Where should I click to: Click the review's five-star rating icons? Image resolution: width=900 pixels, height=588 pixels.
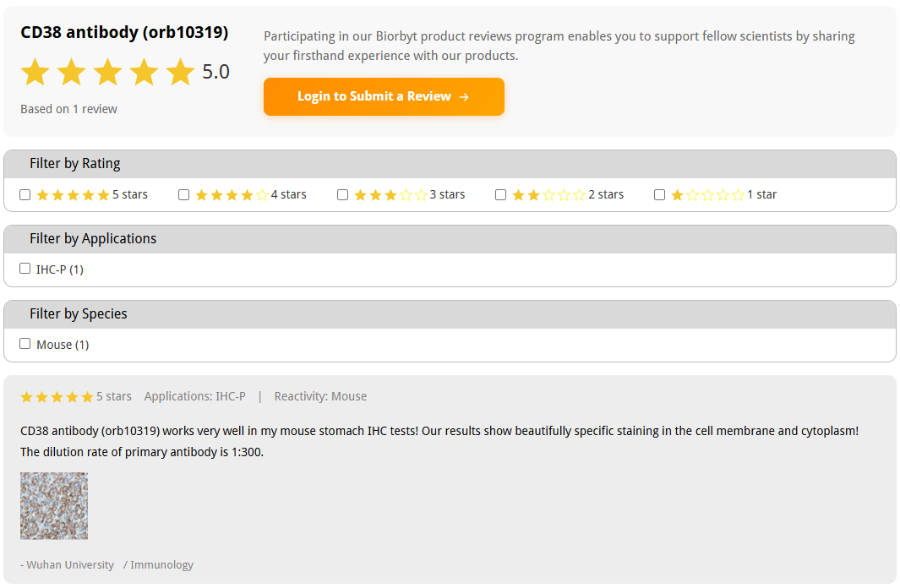pos(57,397)
